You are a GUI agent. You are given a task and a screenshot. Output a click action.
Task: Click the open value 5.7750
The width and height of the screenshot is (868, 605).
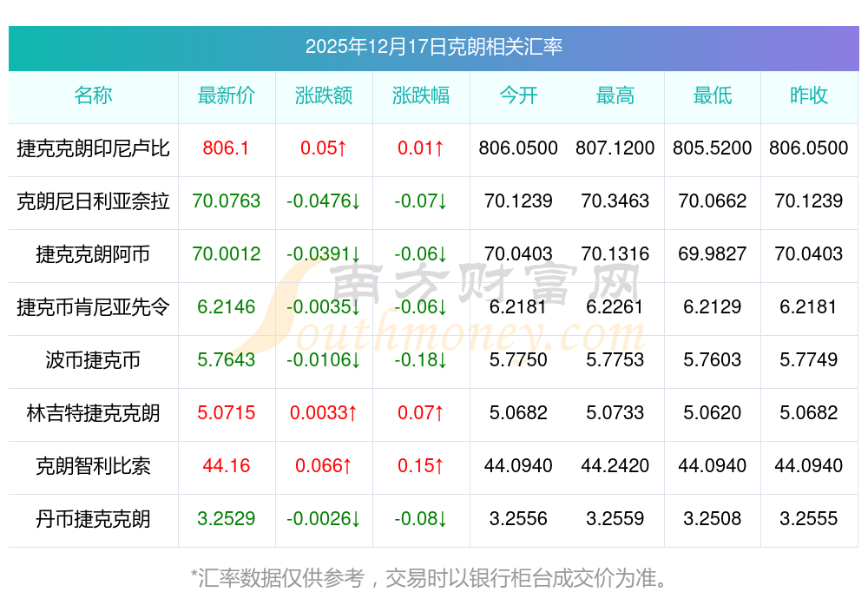tap(518, 360)
